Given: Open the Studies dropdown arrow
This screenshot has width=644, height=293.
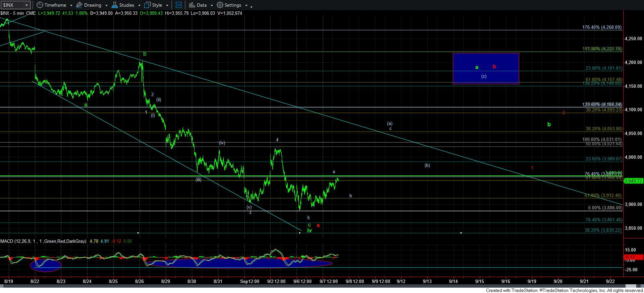Looking at the screenshot, I should click(139, 5).
